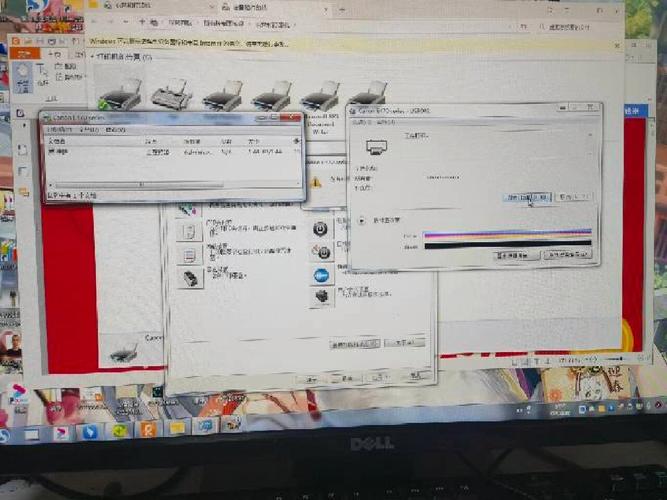
Task: Open the Custom Settings icon under the blue icon
Action: pyautogui.click(x=321, y=297)
